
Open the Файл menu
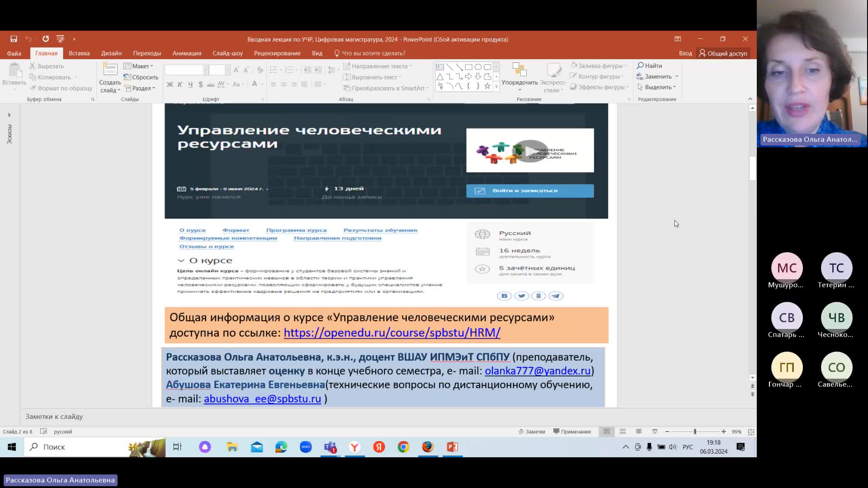(x=14, y=53)
